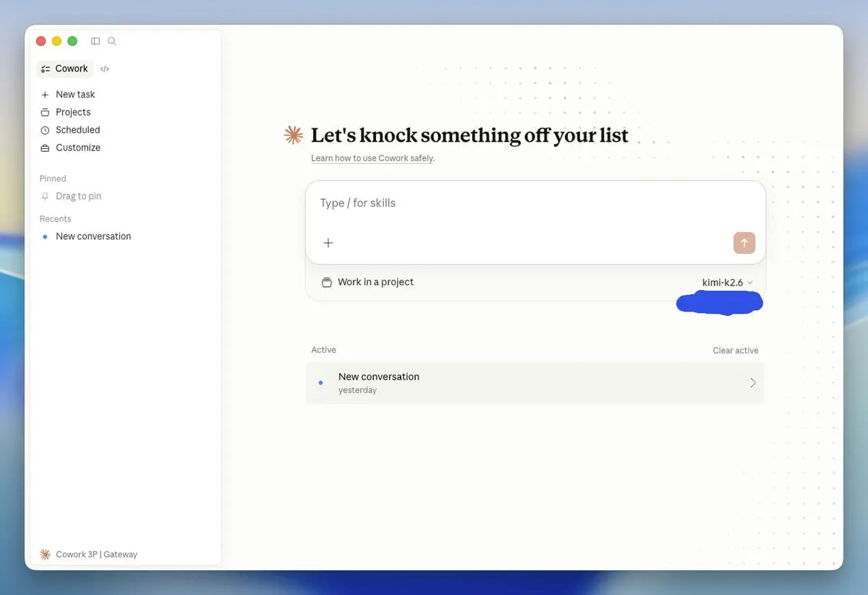Click the yellow minimize window button
Viewport: 868px width, 595px height.
pos(56,41)
